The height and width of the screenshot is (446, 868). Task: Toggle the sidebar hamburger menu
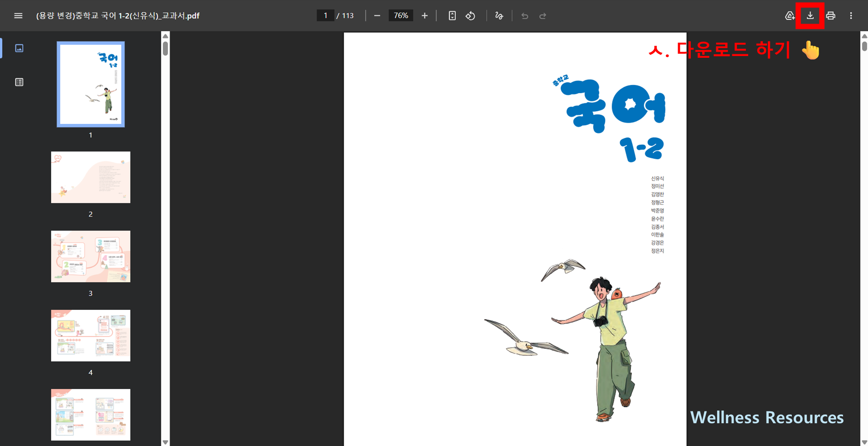pos(18,16)
